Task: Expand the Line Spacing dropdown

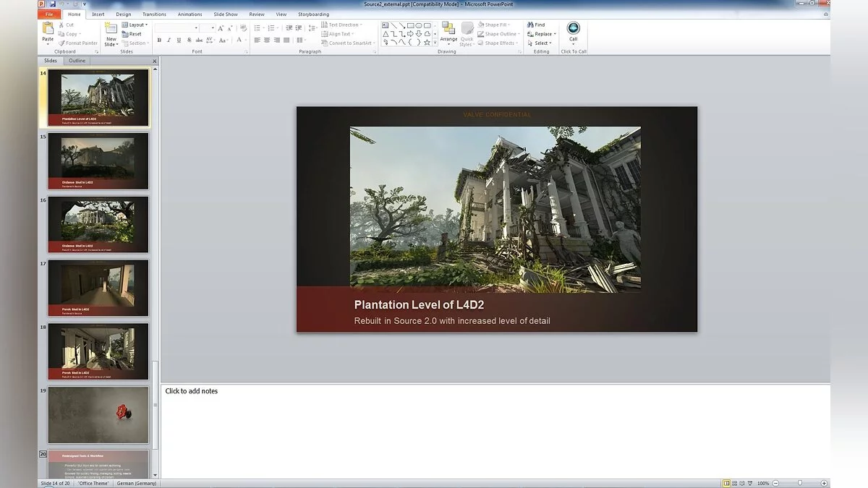Action: [313, 28]
